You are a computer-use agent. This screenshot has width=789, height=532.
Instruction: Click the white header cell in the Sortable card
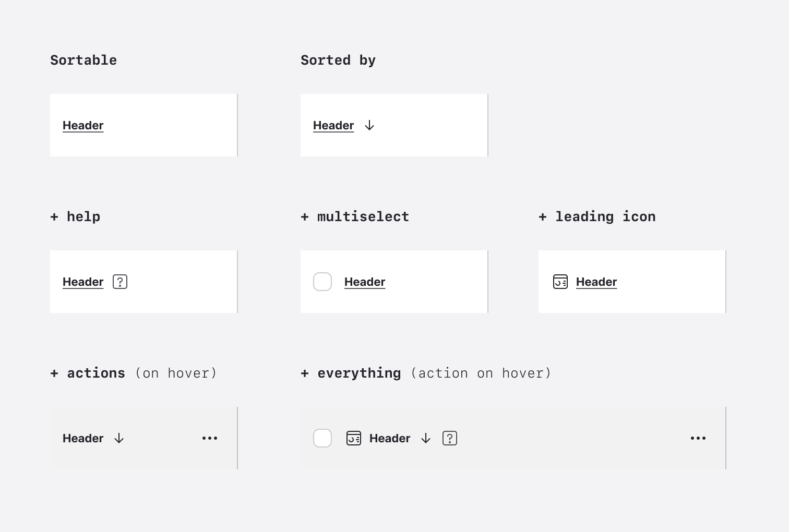pos(144,125)
